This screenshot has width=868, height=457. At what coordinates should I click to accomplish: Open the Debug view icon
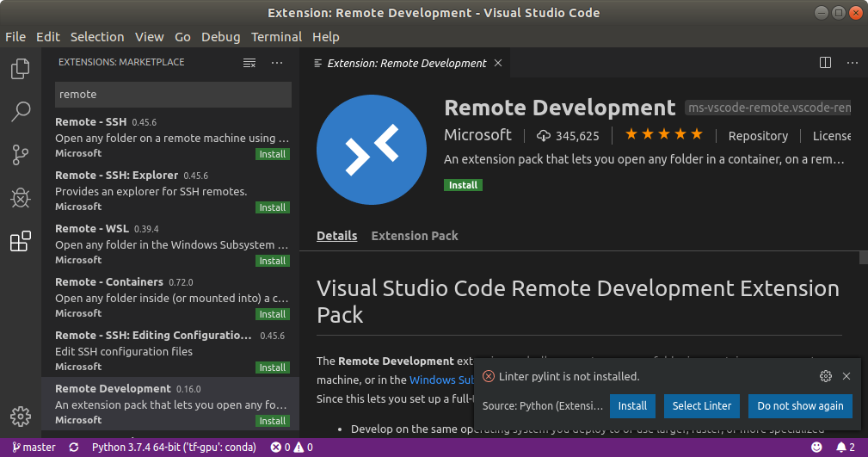(21, 198)
